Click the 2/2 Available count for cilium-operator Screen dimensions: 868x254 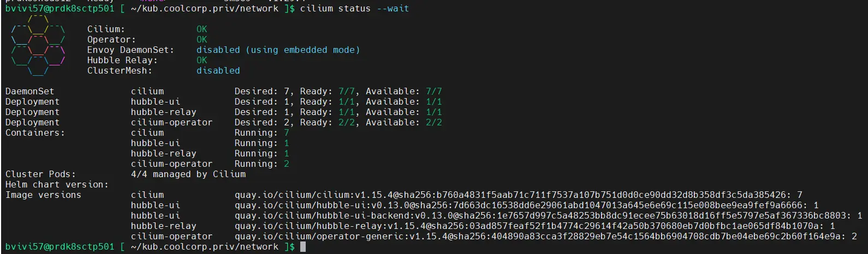pyautogui.click(x=434, y=123)
